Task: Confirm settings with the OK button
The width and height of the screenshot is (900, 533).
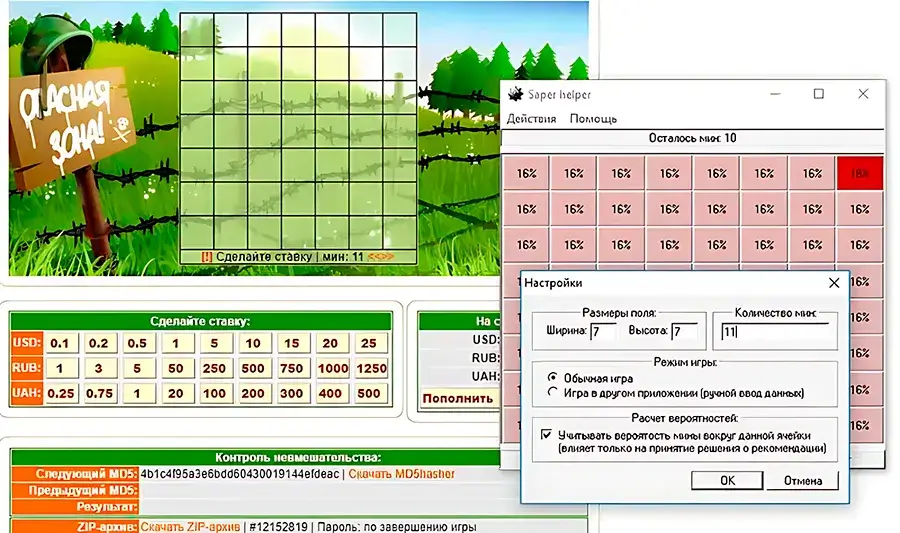Action: click(x=727, y=480)
